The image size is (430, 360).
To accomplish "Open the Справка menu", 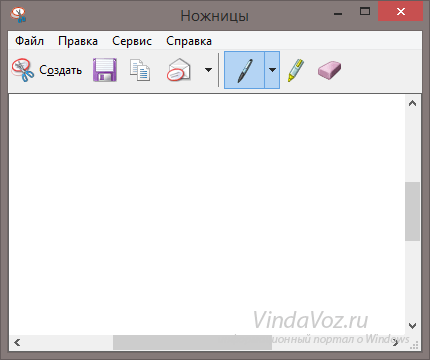I will [x=189, y=41].
